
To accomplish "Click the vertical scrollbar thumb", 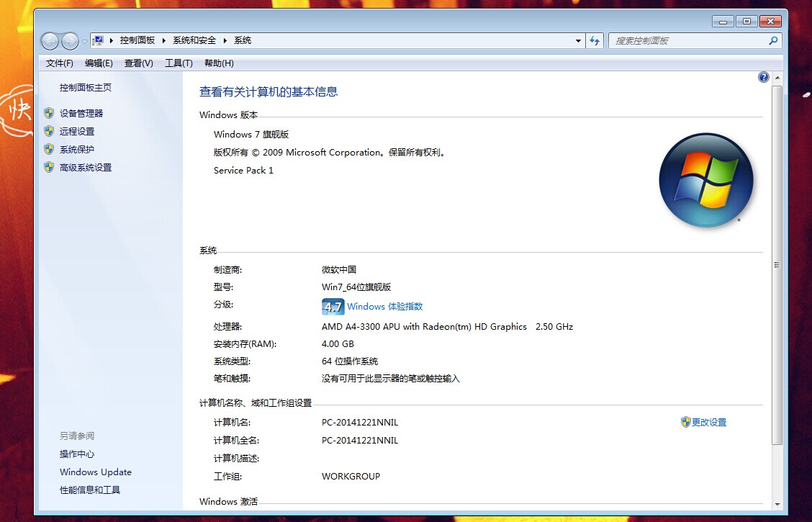I will coord(777,265).
